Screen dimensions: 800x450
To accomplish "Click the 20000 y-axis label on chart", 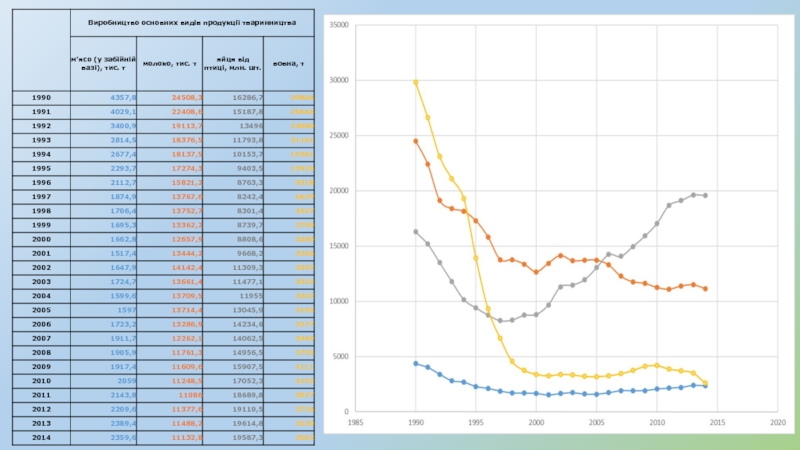I will tap(339, 191).
